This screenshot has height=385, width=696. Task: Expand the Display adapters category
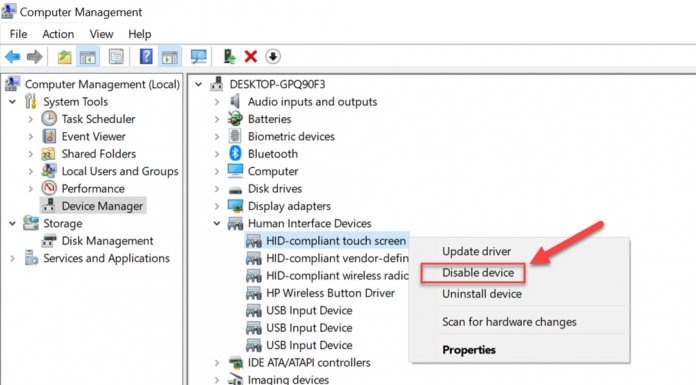[x=217, y=206]
